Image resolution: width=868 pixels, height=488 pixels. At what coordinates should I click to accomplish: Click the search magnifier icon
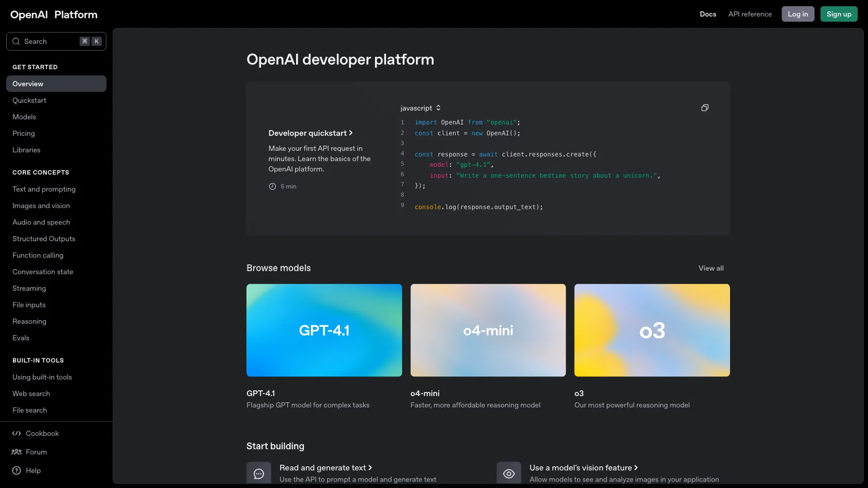click(x=16, y=41)
